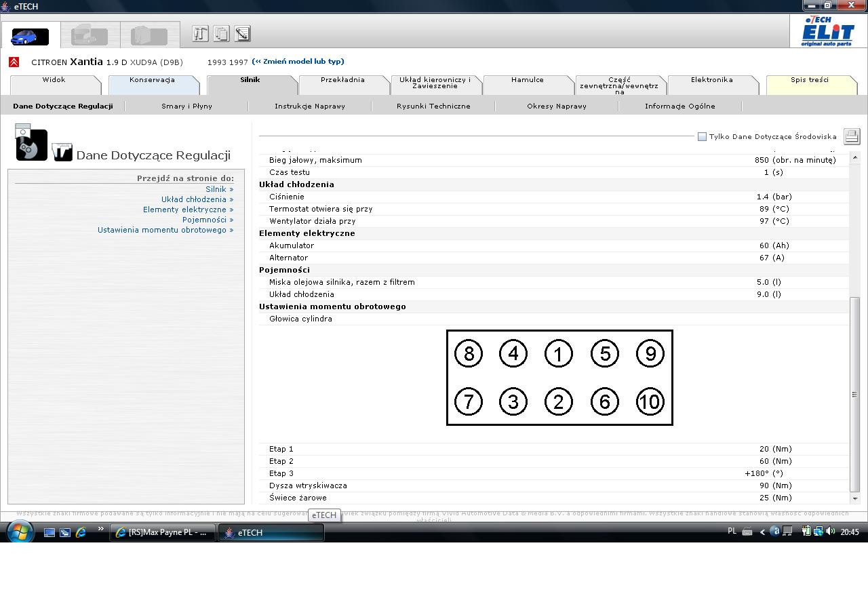868x615 pixels.
Task: Click the eTECH taskbar button
Action: coord(271,532)
